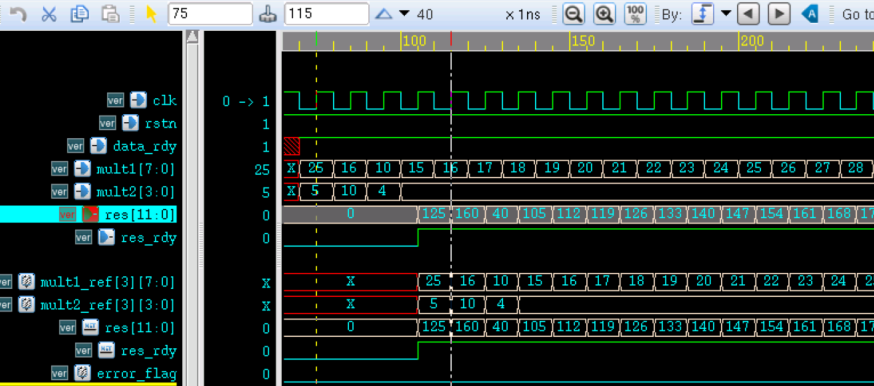The width and height of the screenshot is (874, 386).
Task: Click the internal signal icon beside mult2_ref[3]
Action: click(26, 305)
